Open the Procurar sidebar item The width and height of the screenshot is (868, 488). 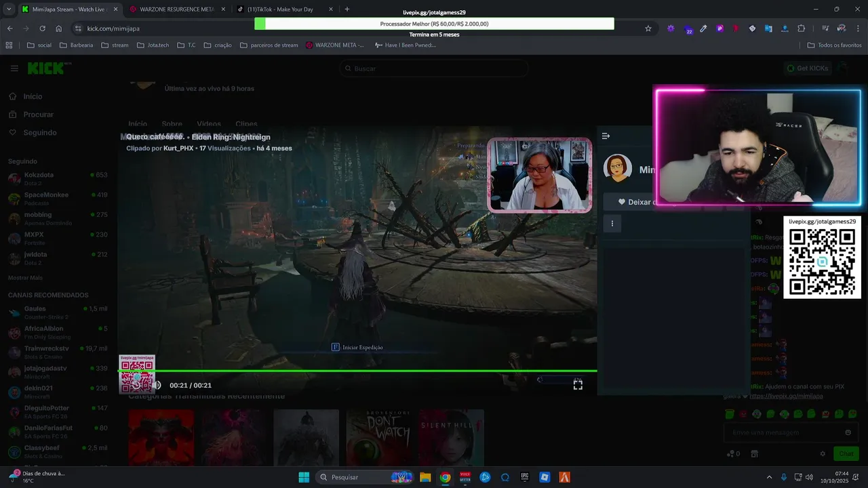coord(38,115)
